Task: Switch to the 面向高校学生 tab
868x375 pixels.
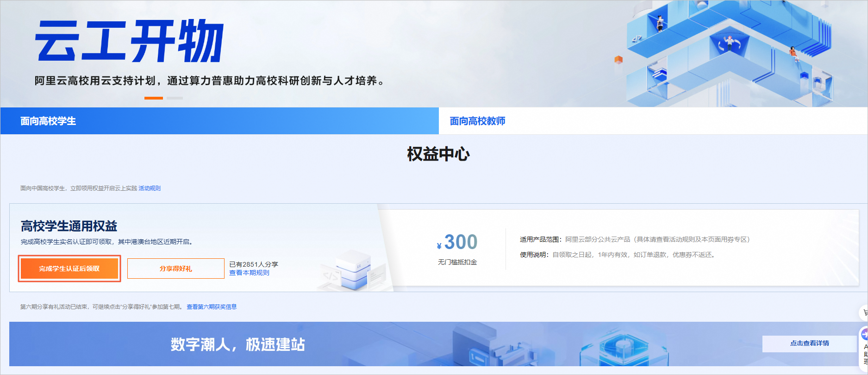Action: click(x=219, y=121)
